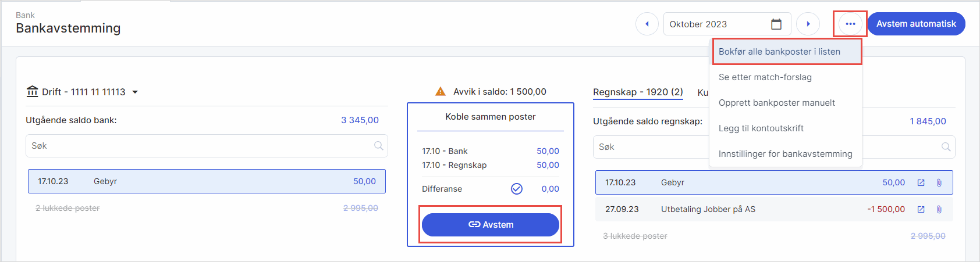The width and height of the screenshot is (980, 262).
Task: Go to the previous month
Action: click(x=647, y=24)
